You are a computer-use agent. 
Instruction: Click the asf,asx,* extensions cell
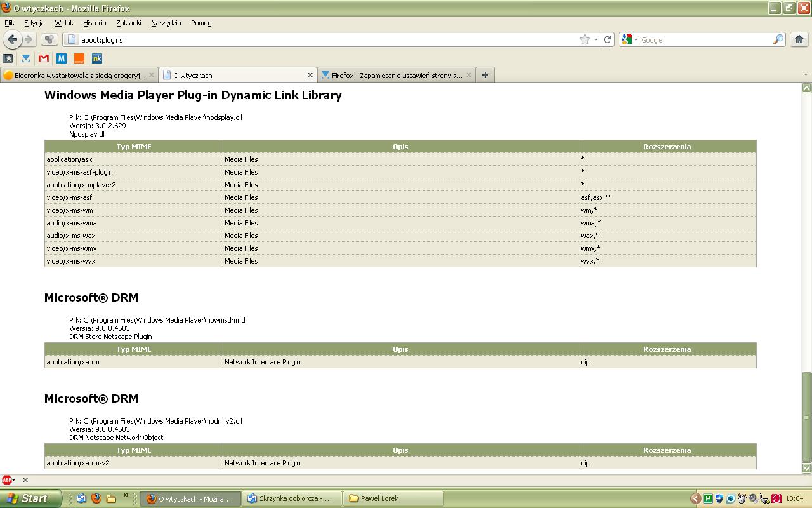(667, 197)
